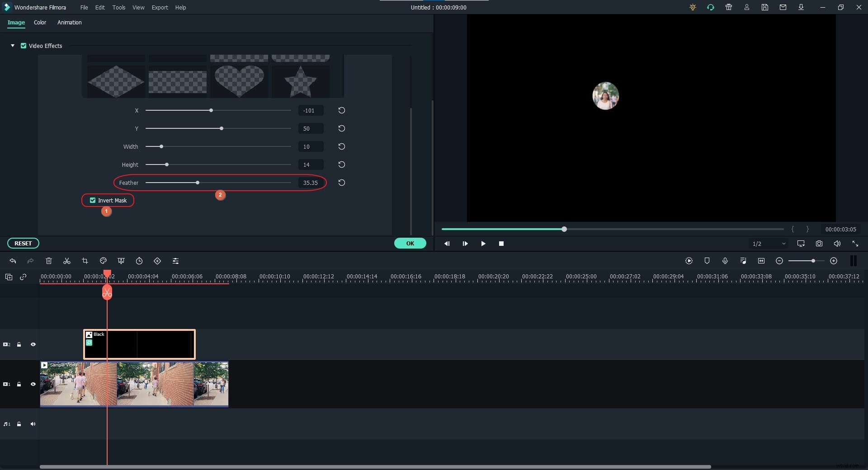Open the Speed control icon
868x470 pixels.
pos(139,261)
